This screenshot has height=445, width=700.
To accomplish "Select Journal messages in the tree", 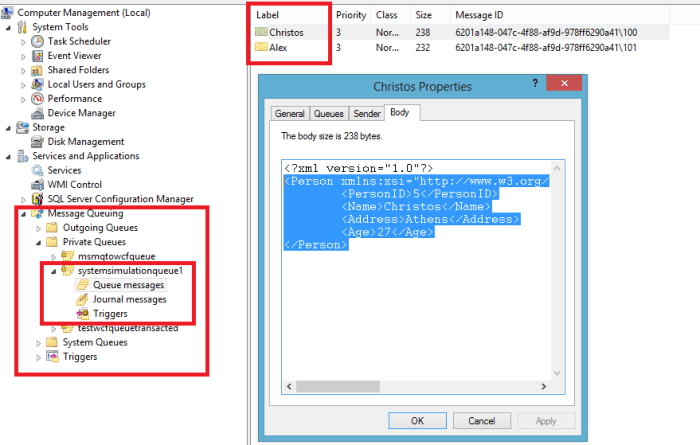I will pyautogui.click(x=129, y=299).
